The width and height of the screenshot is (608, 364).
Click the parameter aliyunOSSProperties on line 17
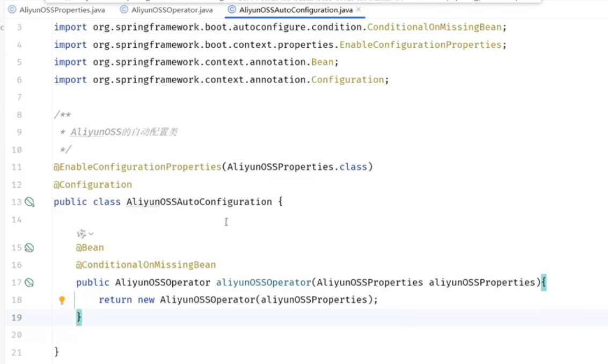click(x=482, y=283)
